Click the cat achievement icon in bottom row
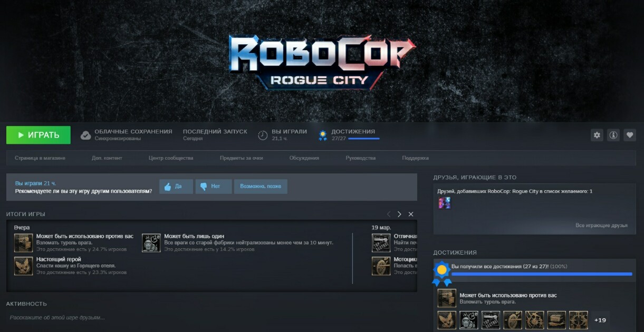Screen dimensions: 644x332 [x=447, y=320]
